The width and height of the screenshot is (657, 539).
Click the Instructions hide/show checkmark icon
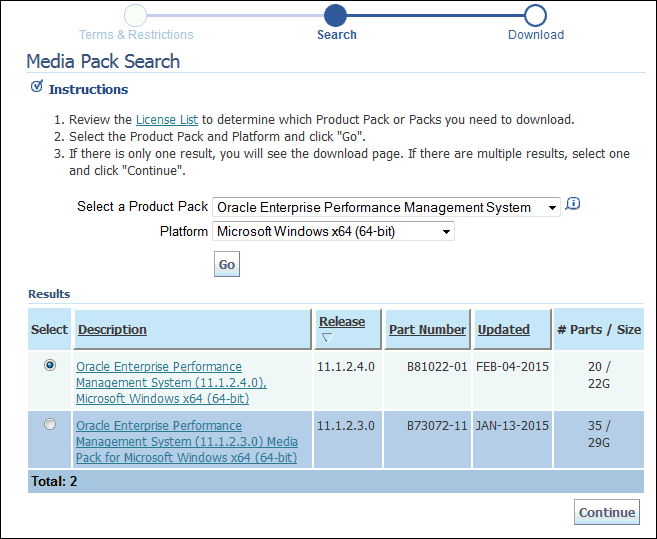[x=37, y=87]
